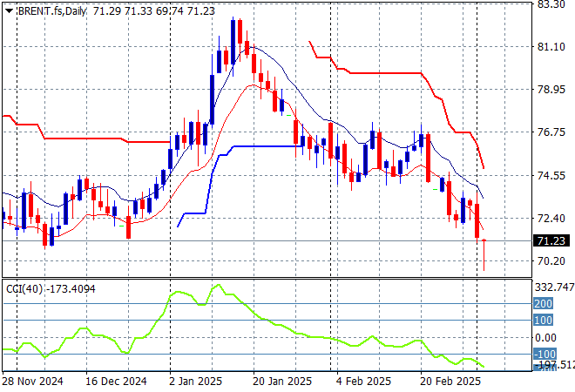Open the chart dropdown arrow beside BRENT.fs

(9, 9)
